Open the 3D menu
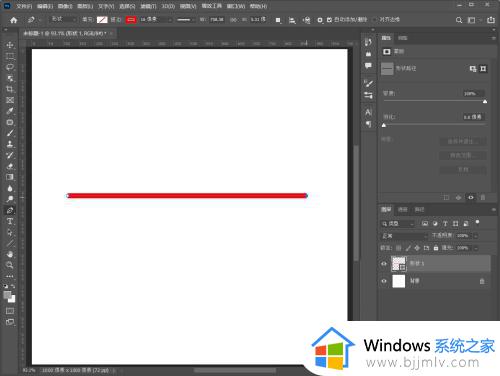Image resolution: width=500 pixels, height=376 pixels. tap(168, 6)
